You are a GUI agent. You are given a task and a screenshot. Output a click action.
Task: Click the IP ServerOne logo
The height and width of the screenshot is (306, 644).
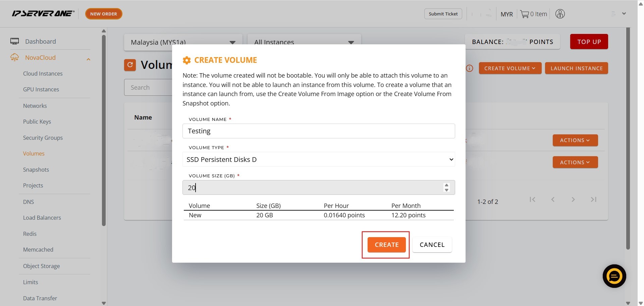[43, 14]
